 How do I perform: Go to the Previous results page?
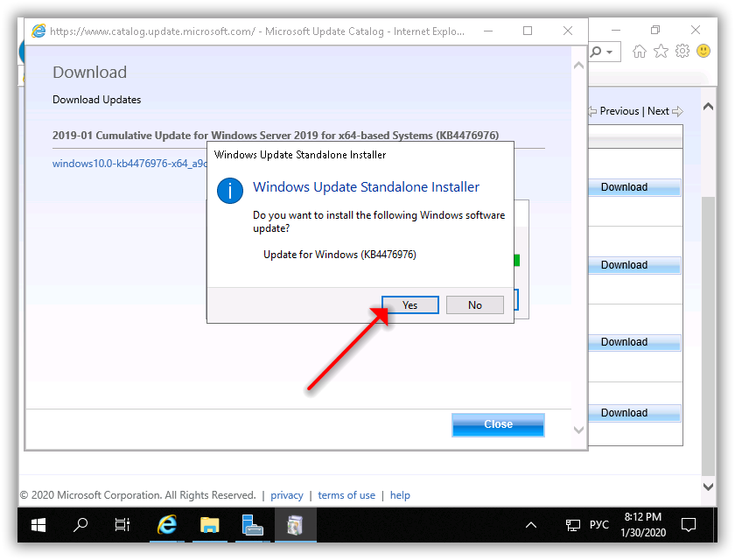point(619,111)
